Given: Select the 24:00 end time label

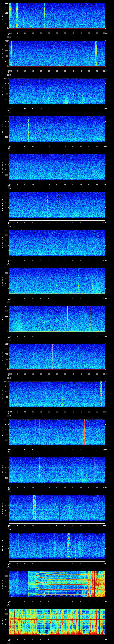Looking at the screenshot, I should [105, 184].
